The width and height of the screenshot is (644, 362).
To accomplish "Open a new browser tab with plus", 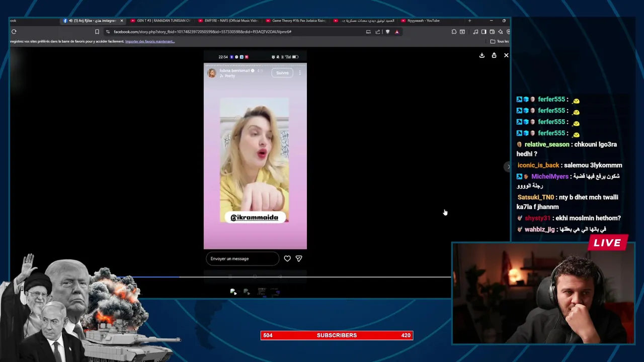I will [469, 21].
